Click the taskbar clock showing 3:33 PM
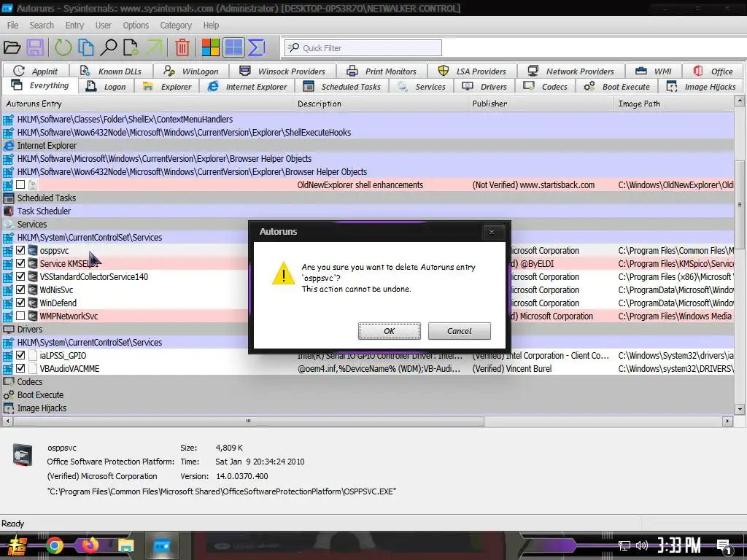The height and width of the screenshot is (560, 747). tap(679, 545)
